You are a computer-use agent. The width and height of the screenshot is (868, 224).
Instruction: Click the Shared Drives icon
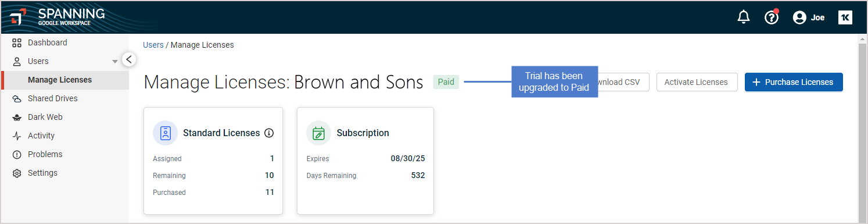click(17, 98)
